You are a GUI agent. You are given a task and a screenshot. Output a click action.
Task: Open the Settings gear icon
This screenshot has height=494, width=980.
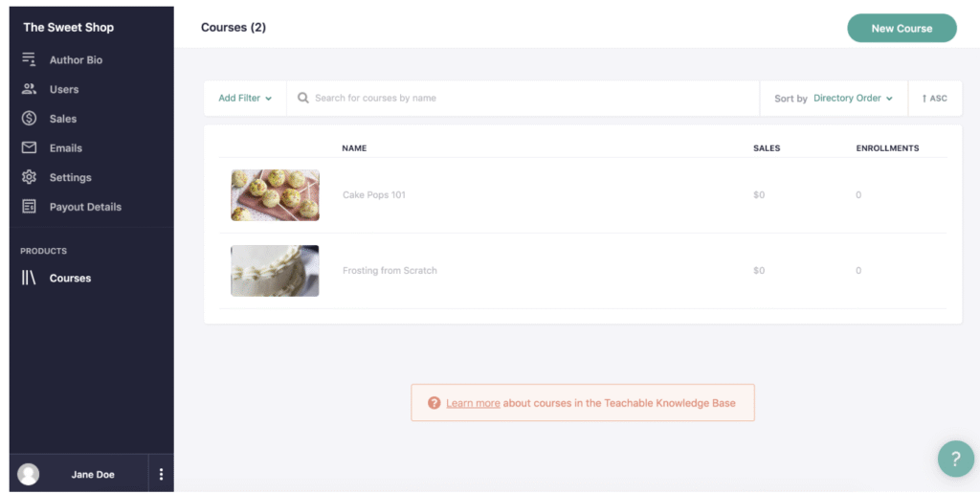pos(29,177)
